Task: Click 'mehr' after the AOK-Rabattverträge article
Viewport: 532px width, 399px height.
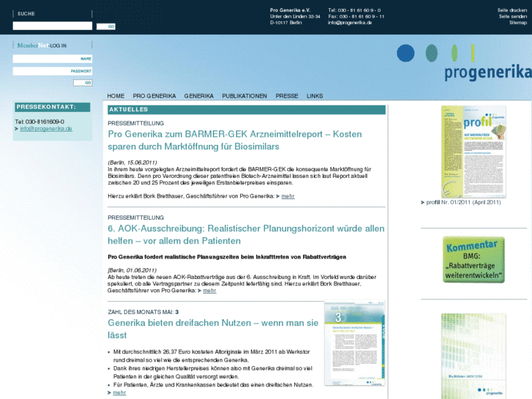Action: tap(209, 291)
